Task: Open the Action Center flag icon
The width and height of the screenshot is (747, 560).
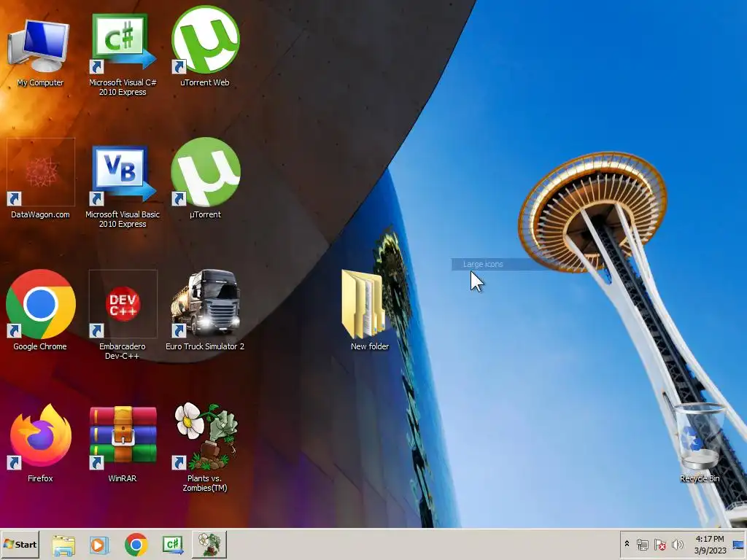Action: coord(659,544)
